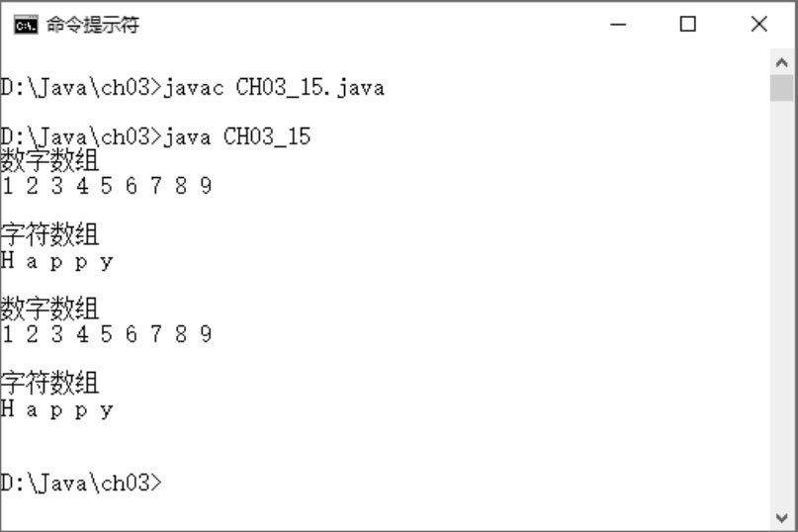Click the empty scrollbar track below thumb
This screenshot has width=798, height=532.
click(x=782, y=304)
